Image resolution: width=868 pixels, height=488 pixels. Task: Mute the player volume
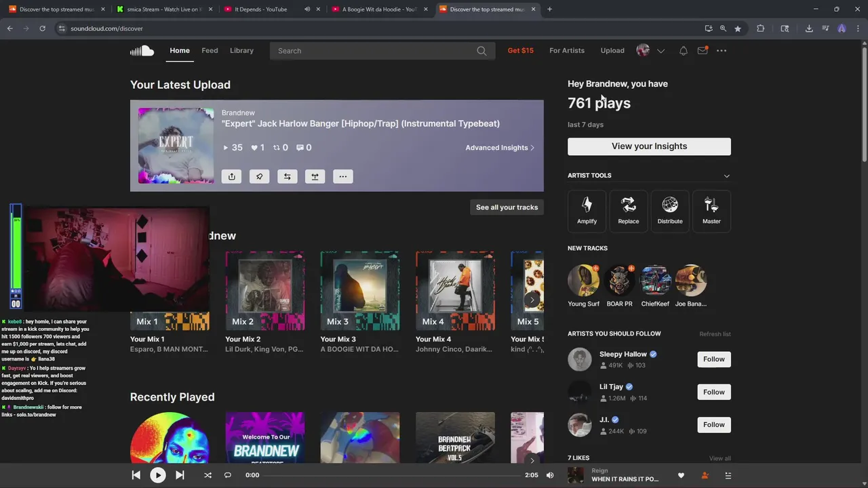pos(550,475)
